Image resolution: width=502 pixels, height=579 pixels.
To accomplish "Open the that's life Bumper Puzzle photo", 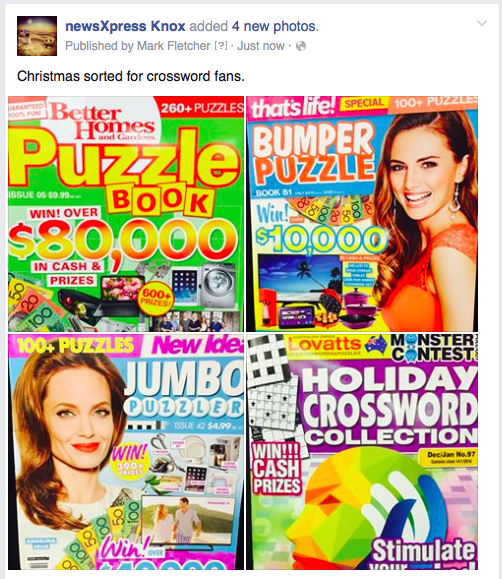I will [x=362, y=214].
